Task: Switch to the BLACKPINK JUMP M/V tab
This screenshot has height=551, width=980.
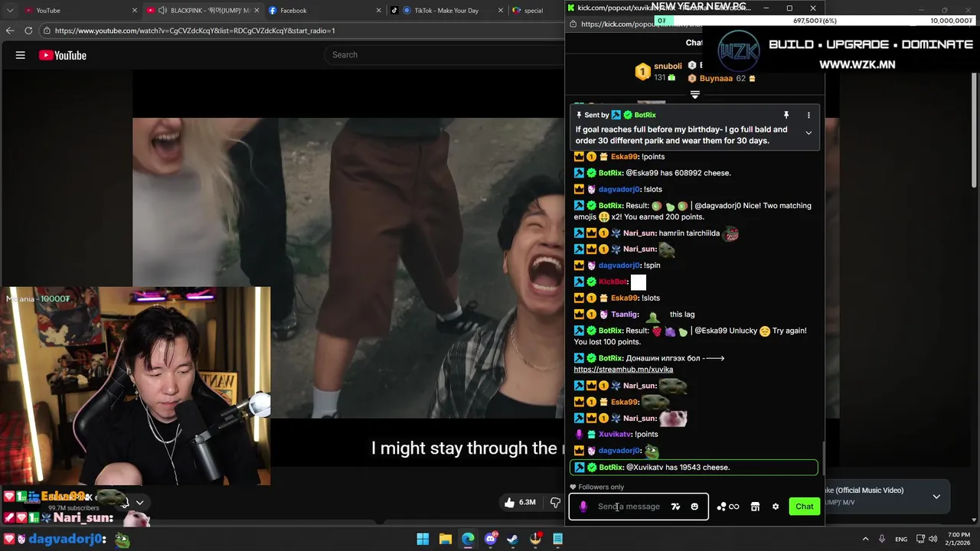Action: click(203, 11)
